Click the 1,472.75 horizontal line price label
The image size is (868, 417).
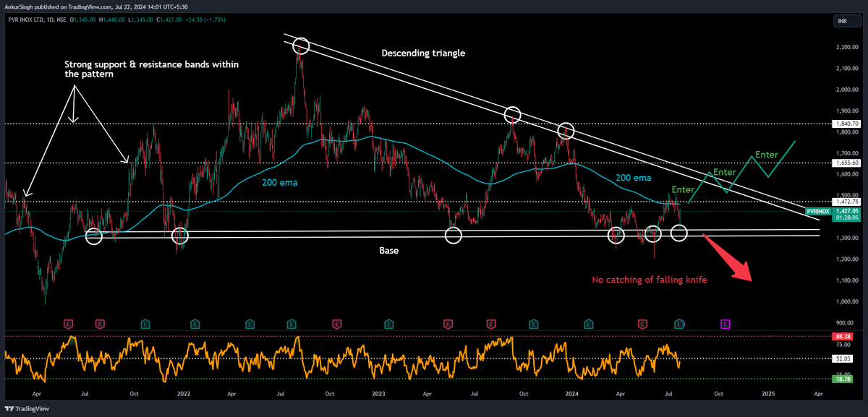coord(847,202)
